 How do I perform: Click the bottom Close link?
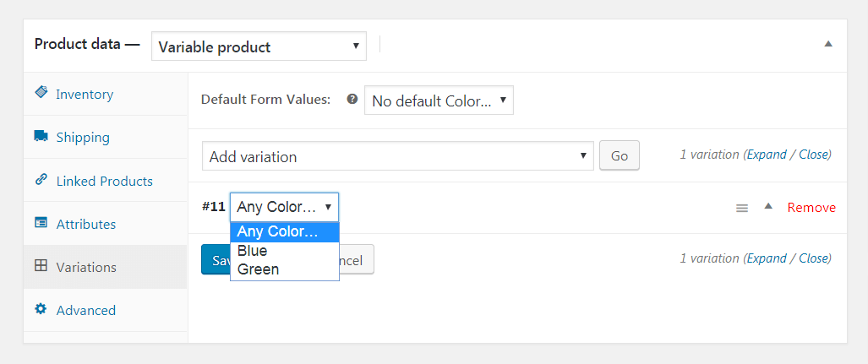pos(814,258)
